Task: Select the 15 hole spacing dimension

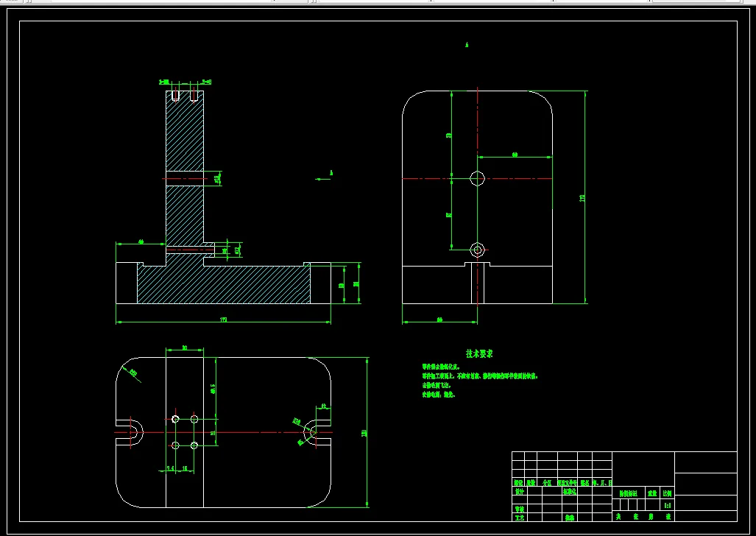Action: 186,468
